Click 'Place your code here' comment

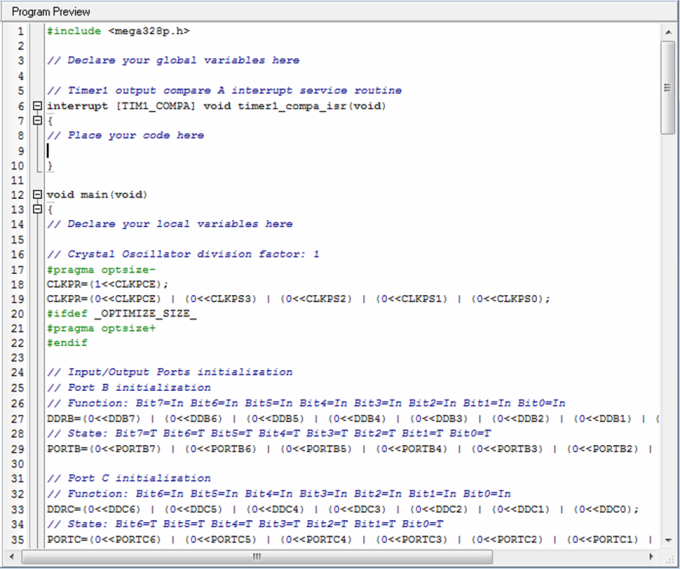(125, 135)
